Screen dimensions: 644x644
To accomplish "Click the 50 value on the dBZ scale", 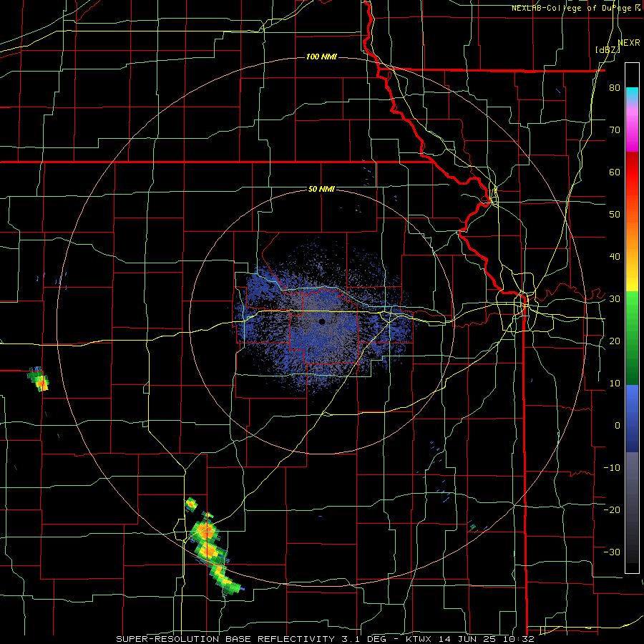I will coord(615,215).
